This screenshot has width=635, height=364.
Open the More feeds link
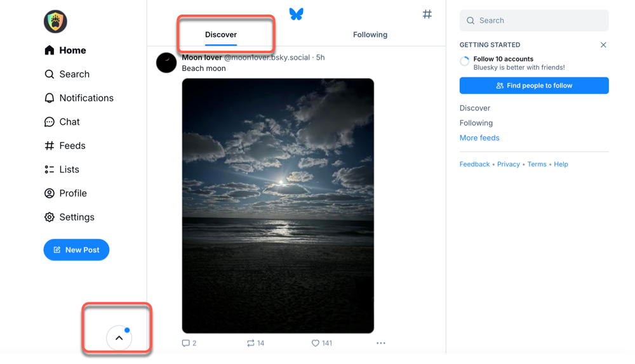(x=479, y=138)
